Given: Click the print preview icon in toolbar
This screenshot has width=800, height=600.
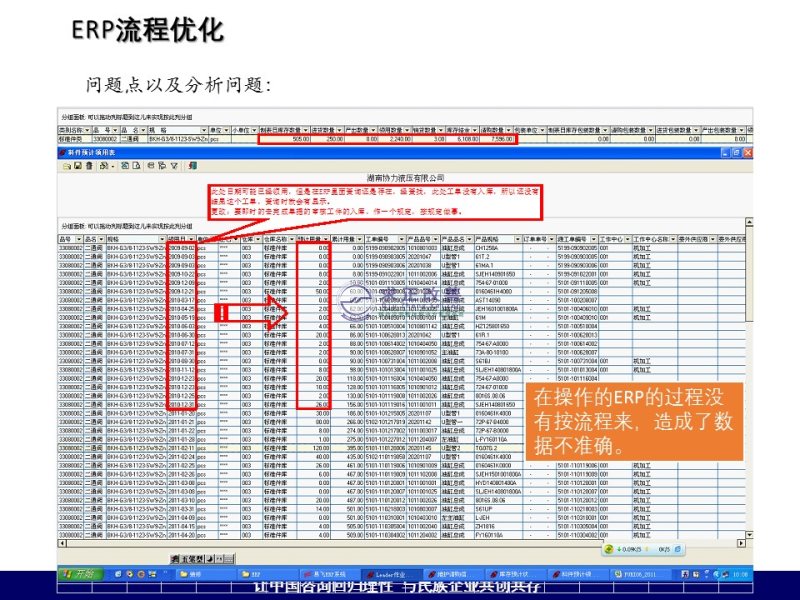Looking at the screenshot, I should (x=122, y=165).
